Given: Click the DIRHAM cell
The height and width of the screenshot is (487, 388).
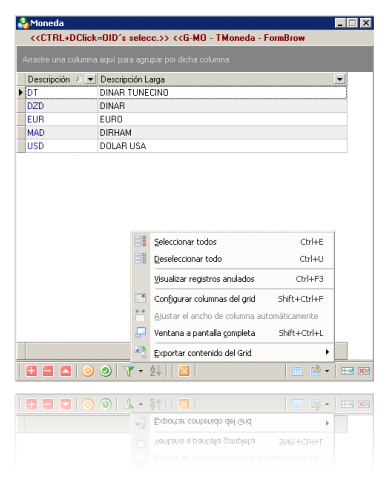Looking at the screenshot, I should coord(222,133).
